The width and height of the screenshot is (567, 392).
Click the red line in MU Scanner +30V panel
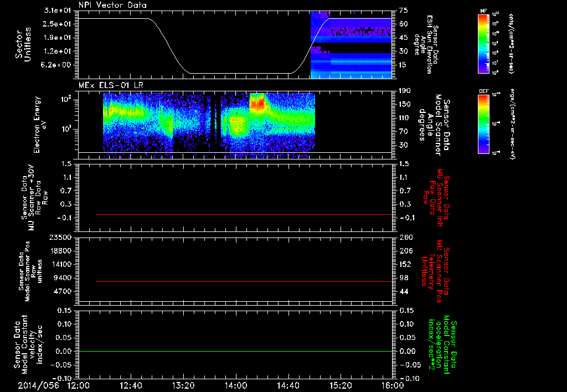(x=244, y=214)
